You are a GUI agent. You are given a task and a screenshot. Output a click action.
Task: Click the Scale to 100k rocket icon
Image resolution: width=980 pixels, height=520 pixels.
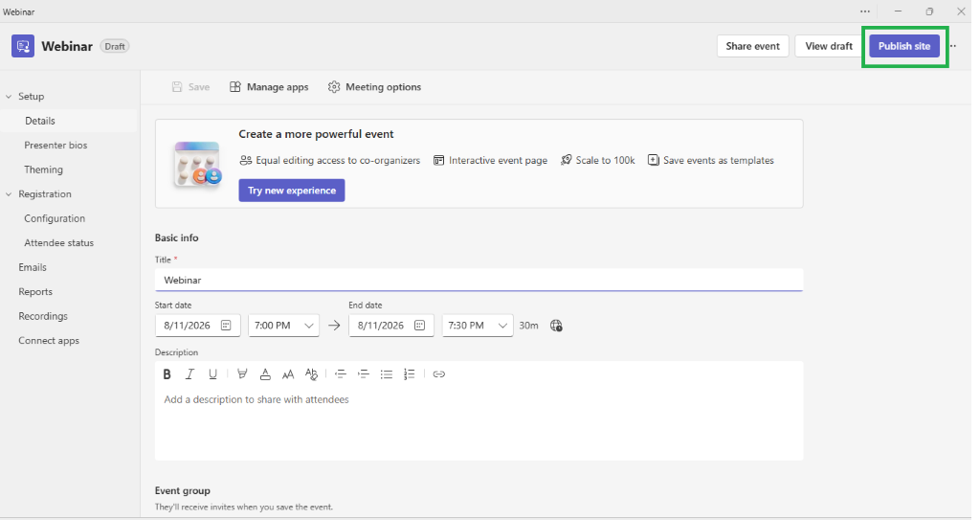coord(567,160)
